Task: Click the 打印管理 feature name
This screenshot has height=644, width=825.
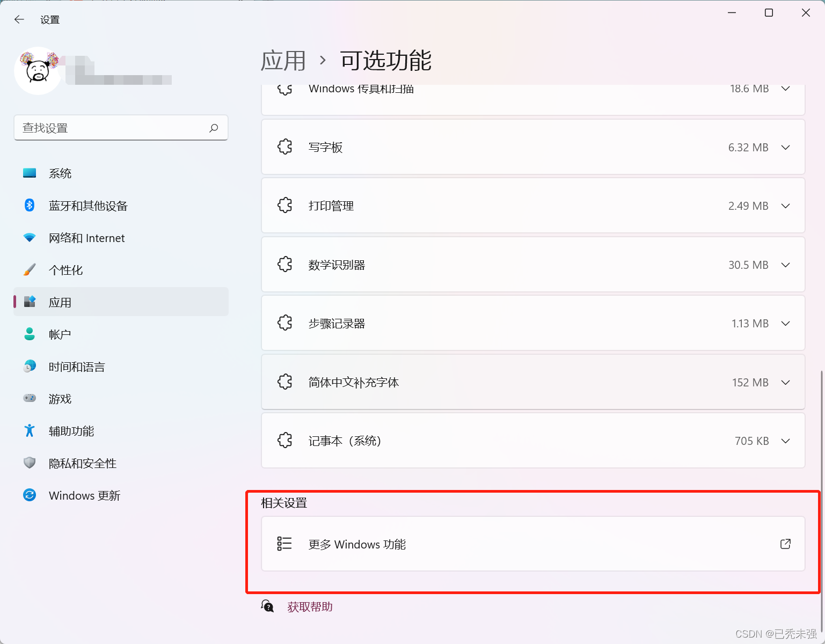Action: pos(331,206)
